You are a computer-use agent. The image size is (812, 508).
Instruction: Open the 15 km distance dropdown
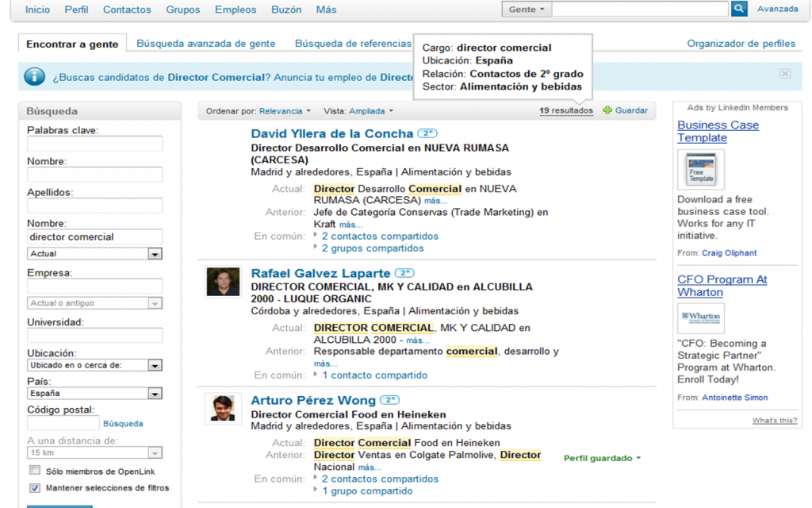(x=95, y=452)
